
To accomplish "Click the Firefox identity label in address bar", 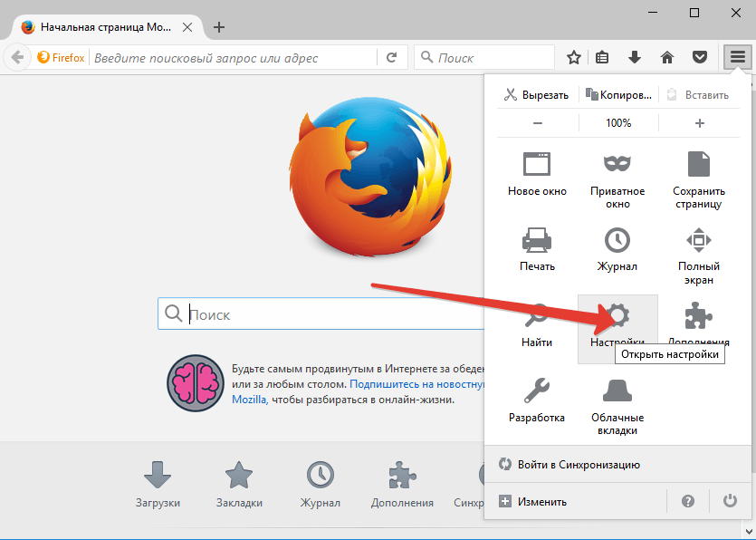I will tap(62, 57).
